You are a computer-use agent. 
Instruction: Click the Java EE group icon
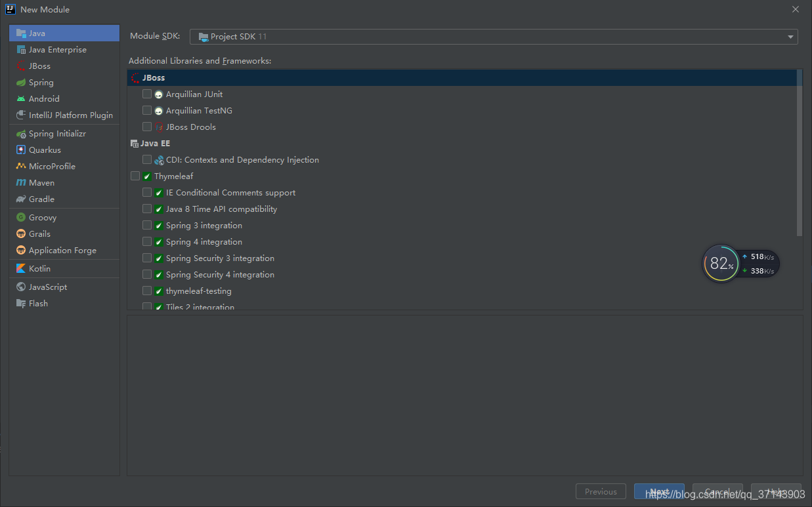click(x=135, y=144)
